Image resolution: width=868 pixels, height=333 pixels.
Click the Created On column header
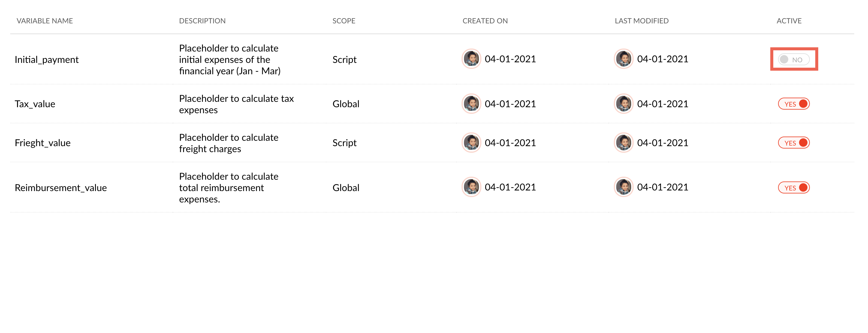pyautogui.click(x=485, y=21)
